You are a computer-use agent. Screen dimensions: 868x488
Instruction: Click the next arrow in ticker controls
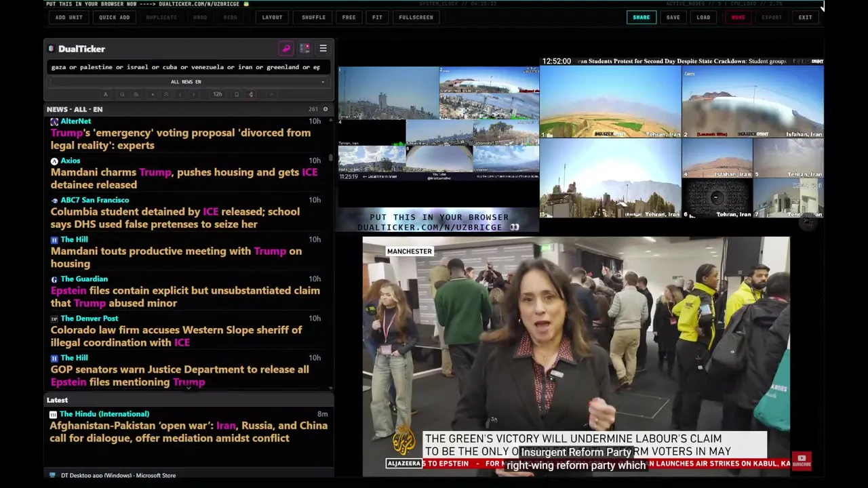pyautogui.click(x=193, y=94)
